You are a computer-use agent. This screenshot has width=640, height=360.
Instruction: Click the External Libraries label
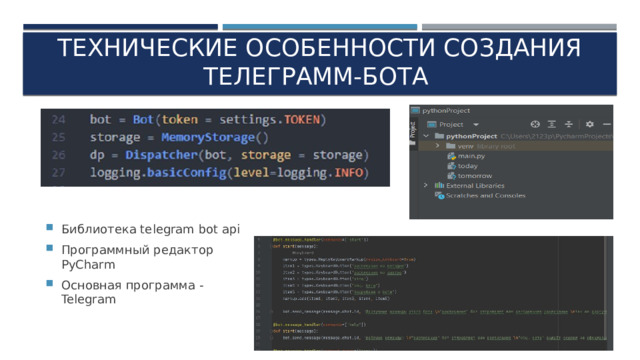pos(475,185)
